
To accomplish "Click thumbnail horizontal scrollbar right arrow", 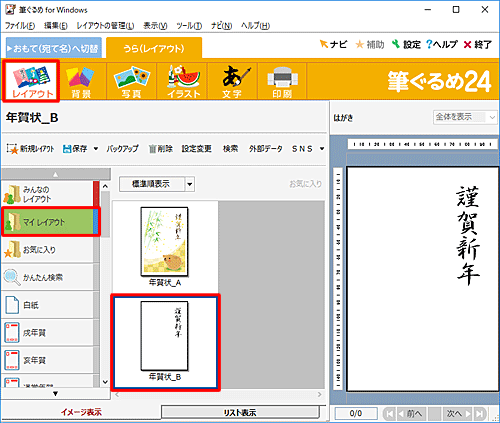I will 319,395.
